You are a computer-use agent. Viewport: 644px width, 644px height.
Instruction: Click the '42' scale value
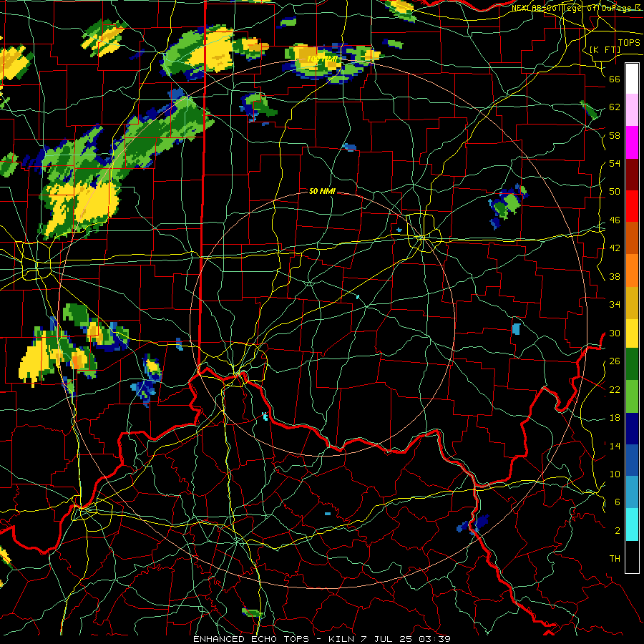click(615, 248)
